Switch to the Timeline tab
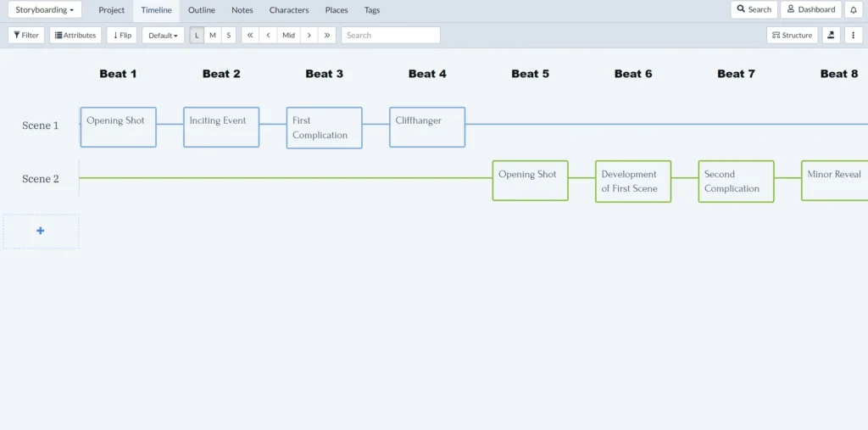The image size is (868, 430). tap(156, 10)
